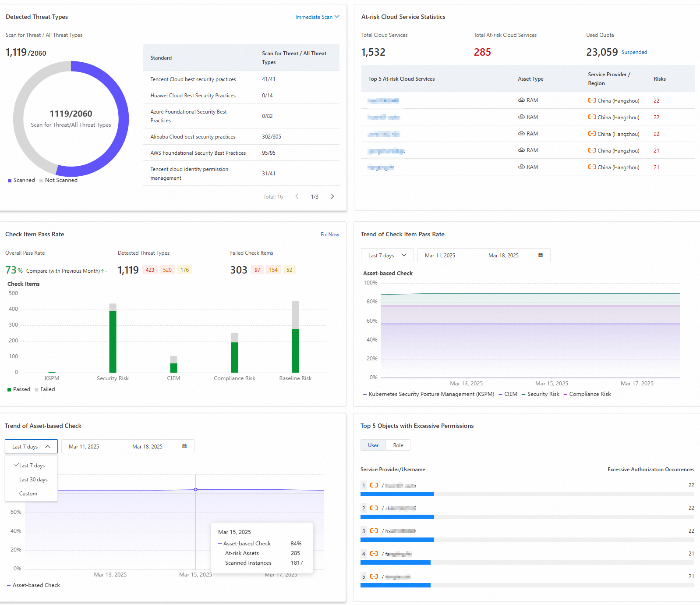700x605 pixels.
Task: Toggle the Scanned legend item in donut chart
Action: tap(21, 180)
